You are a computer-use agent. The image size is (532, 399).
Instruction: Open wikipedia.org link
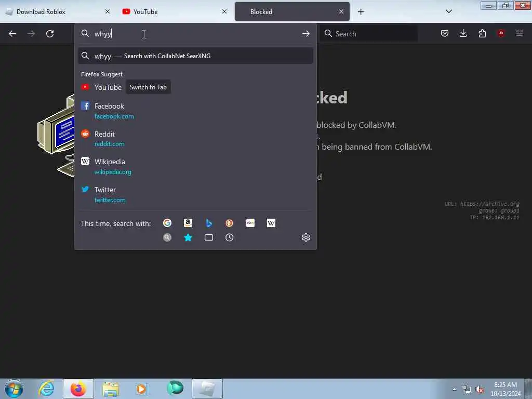[x=113, y=172]
